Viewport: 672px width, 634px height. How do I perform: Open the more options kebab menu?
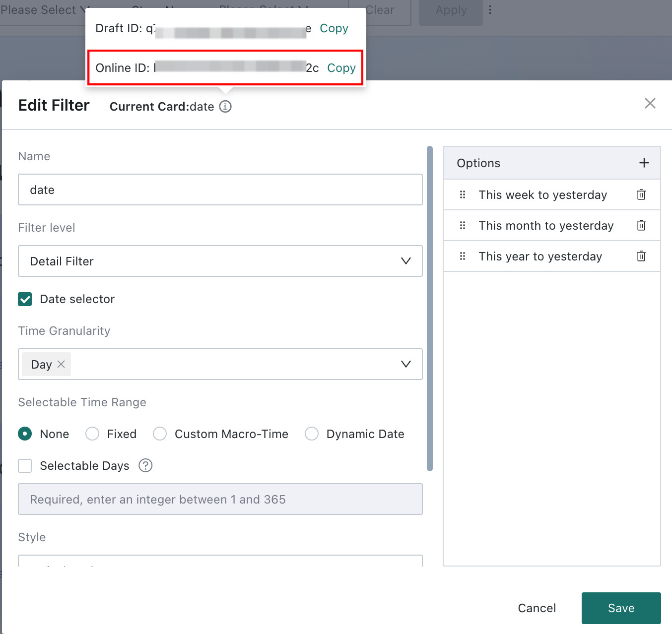point(490,10)
